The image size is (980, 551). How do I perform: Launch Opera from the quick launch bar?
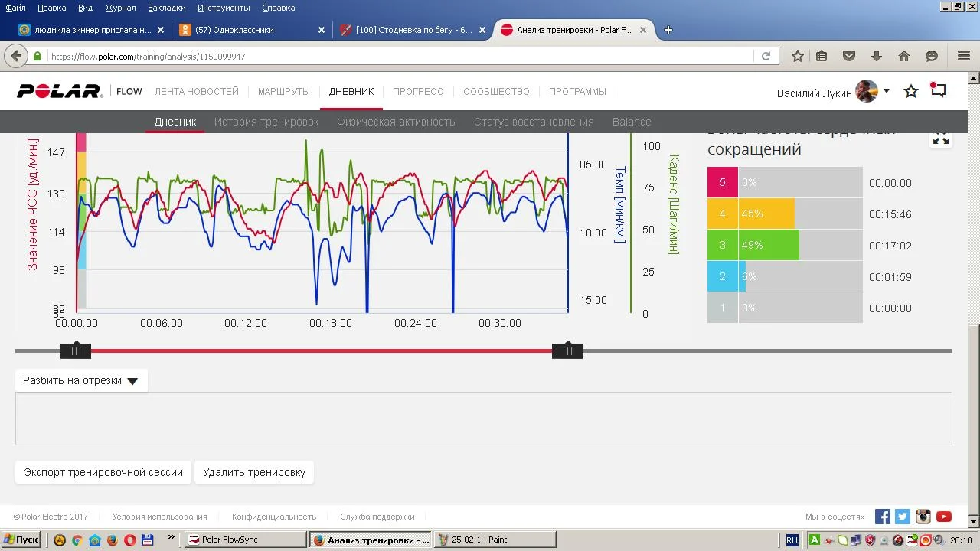(x=130, y=540)
